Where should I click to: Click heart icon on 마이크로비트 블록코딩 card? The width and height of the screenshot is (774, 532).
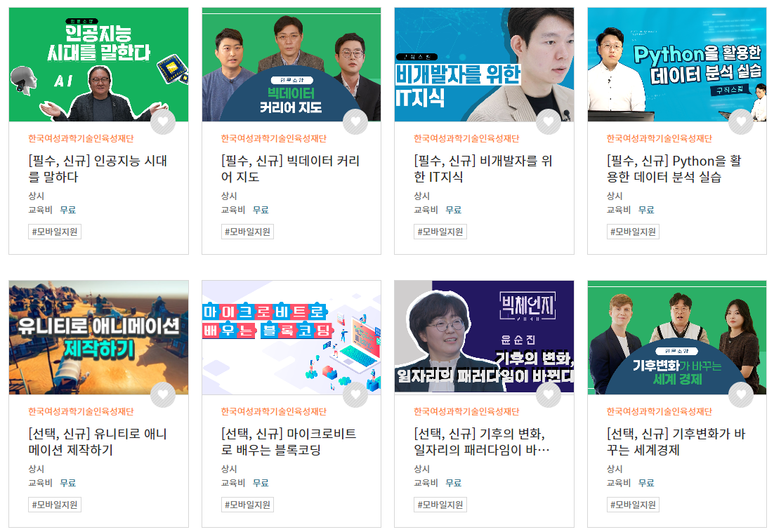[355, 394]
